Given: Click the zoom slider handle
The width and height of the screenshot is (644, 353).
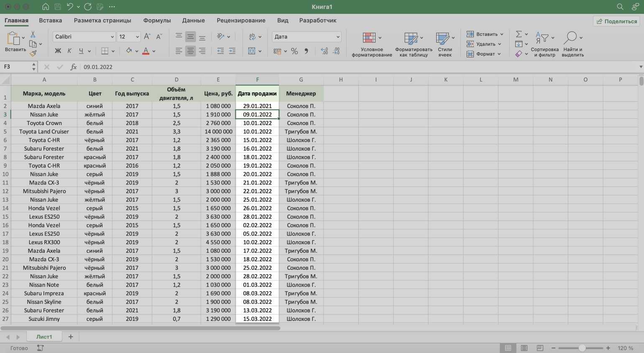Looking at the screenshot, I should [582, 348].
